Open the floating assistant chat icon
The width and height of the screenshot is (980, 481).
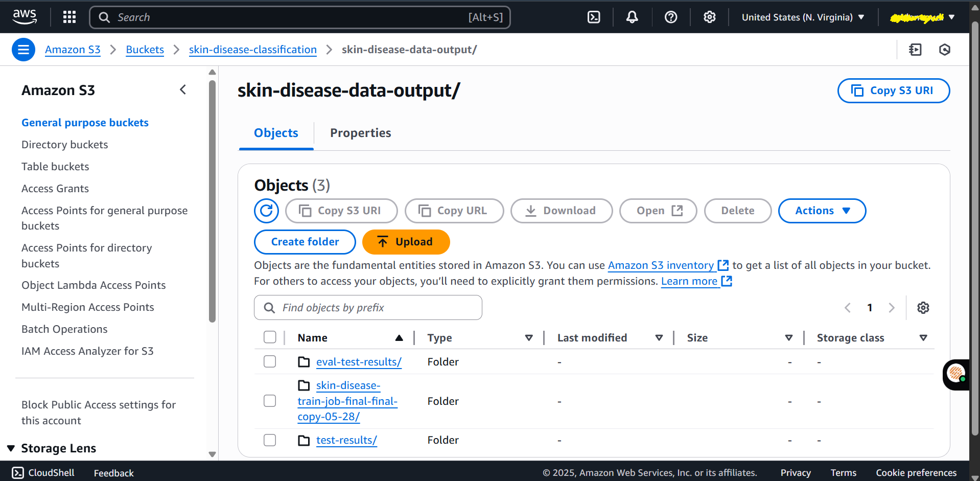tap(956, 374)
